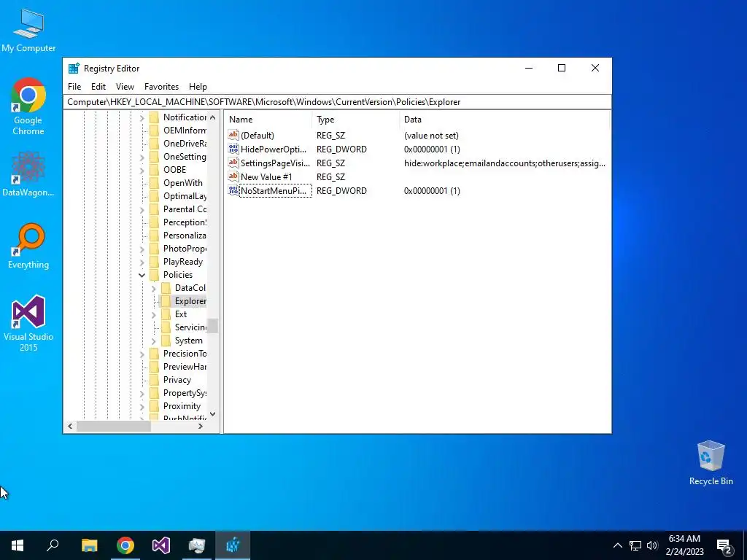Open the Windows Start button
Viewport: 747px width, 560px height.
tap(18, 545)
